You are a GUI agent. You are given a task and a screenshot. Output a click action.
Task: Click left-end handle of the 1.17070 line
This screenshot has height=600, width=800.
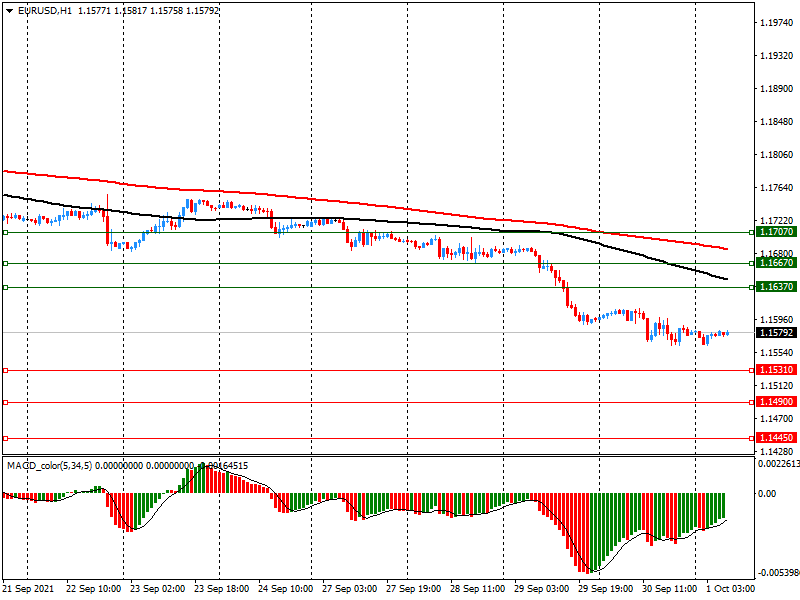[6, 233]
